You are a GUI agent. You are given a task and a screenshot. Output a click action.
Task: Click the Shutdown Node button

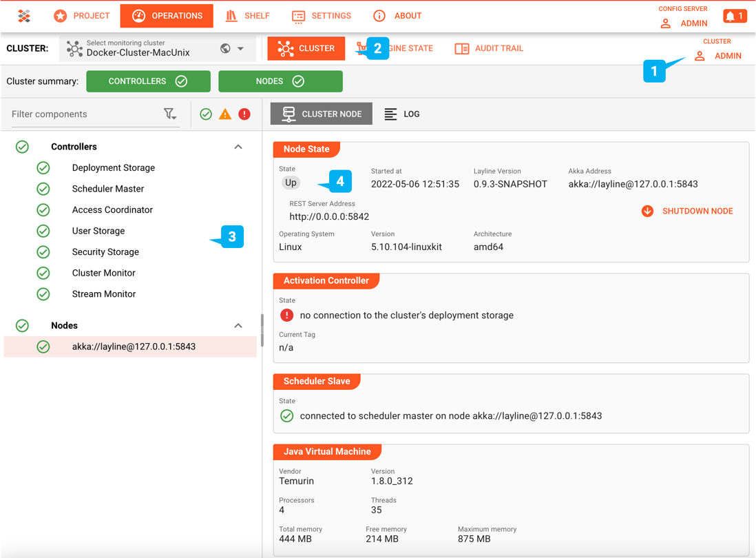(687, 211)
